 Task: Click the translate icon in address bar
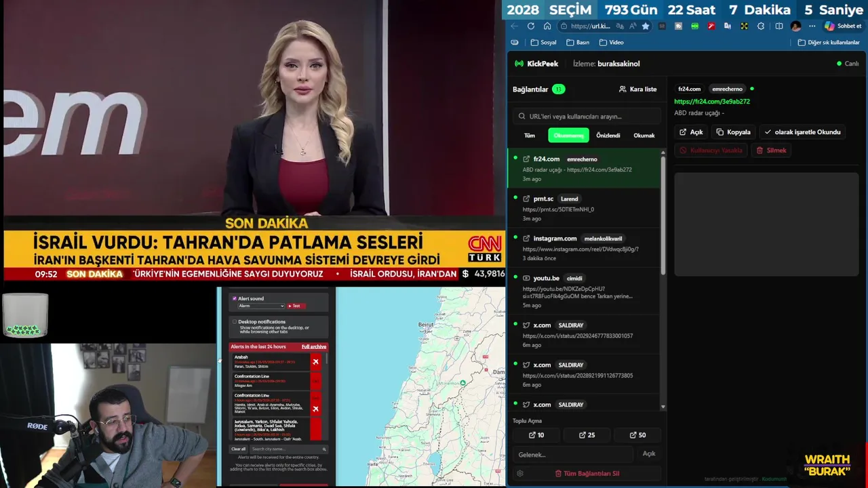pos(619,26)
